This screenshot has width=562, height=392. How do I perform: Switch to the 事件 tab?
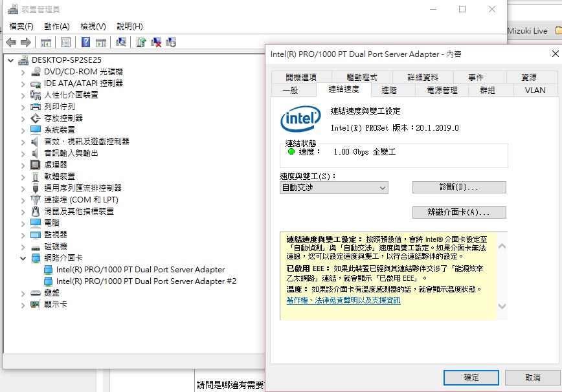click(x=480, y=78)
